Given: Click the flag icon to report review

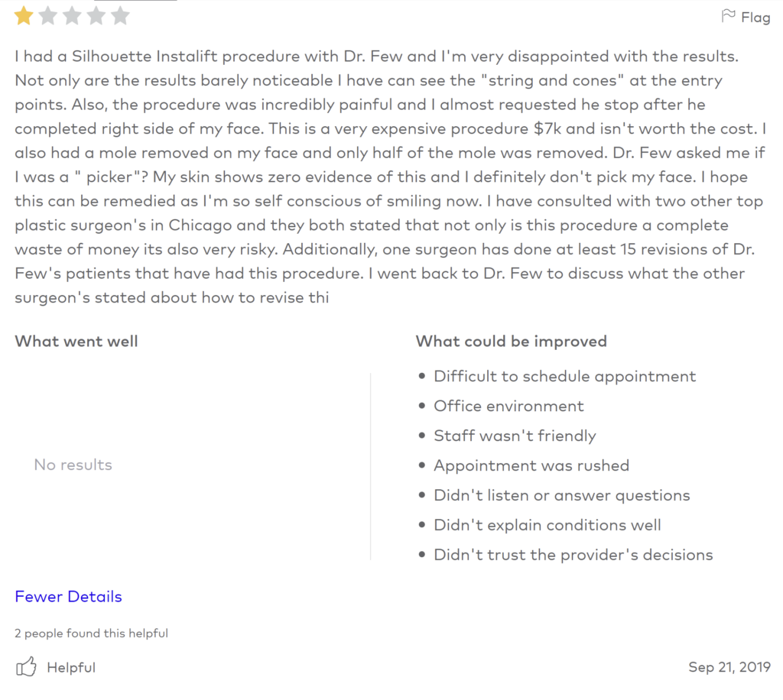Looking at the screenshot, I should click(x=728, y=16).
